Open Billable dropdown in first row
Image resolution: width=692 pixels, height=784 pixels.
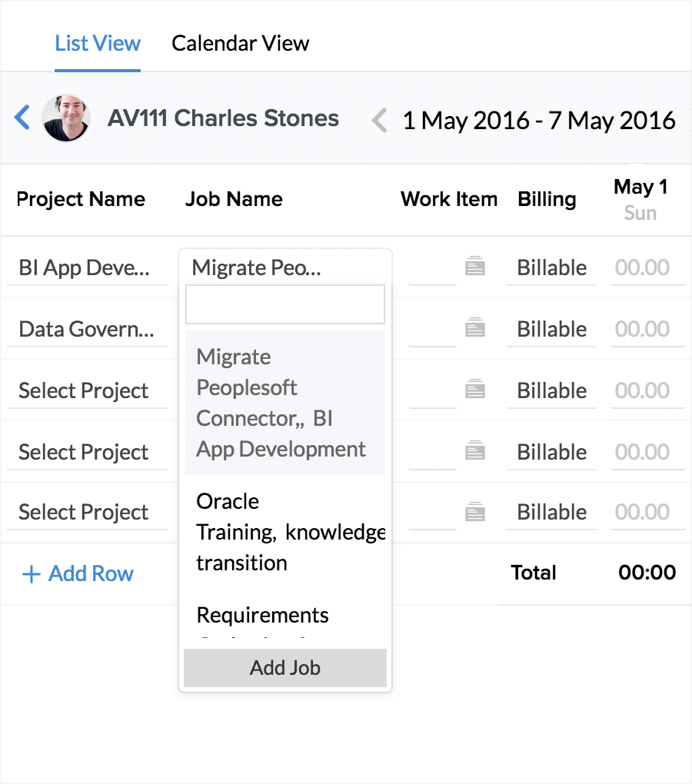[x=551, y=268]
